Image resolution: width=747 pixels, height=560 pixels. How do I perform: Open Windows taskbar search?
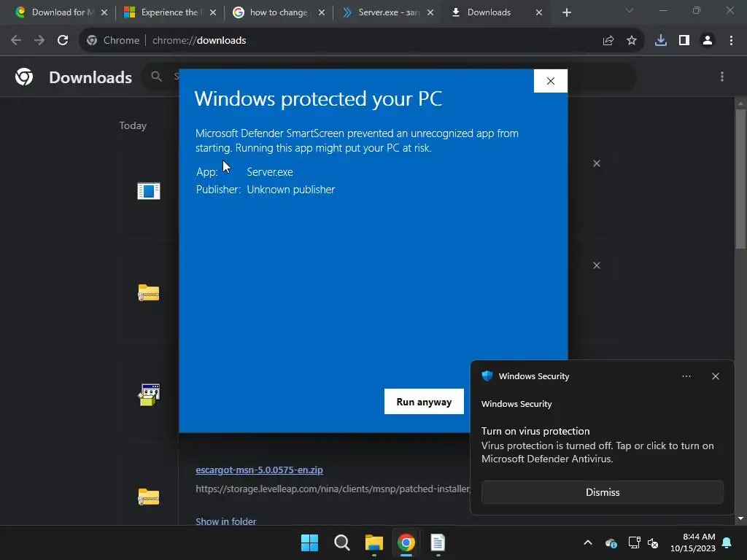pos(341,542)
